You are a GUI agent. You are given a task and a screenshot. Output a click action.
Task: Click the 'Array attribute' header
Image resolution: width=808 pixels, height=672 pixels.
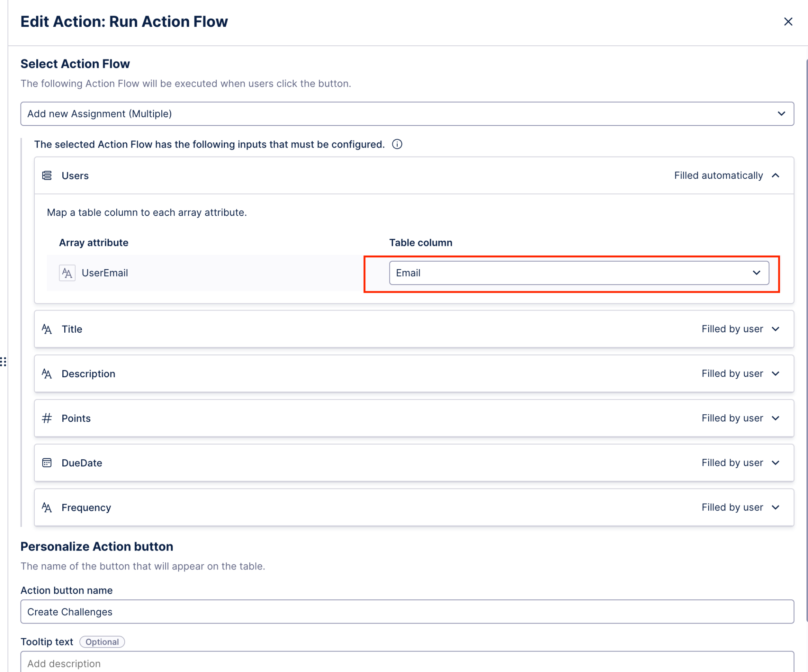[94, 243]
